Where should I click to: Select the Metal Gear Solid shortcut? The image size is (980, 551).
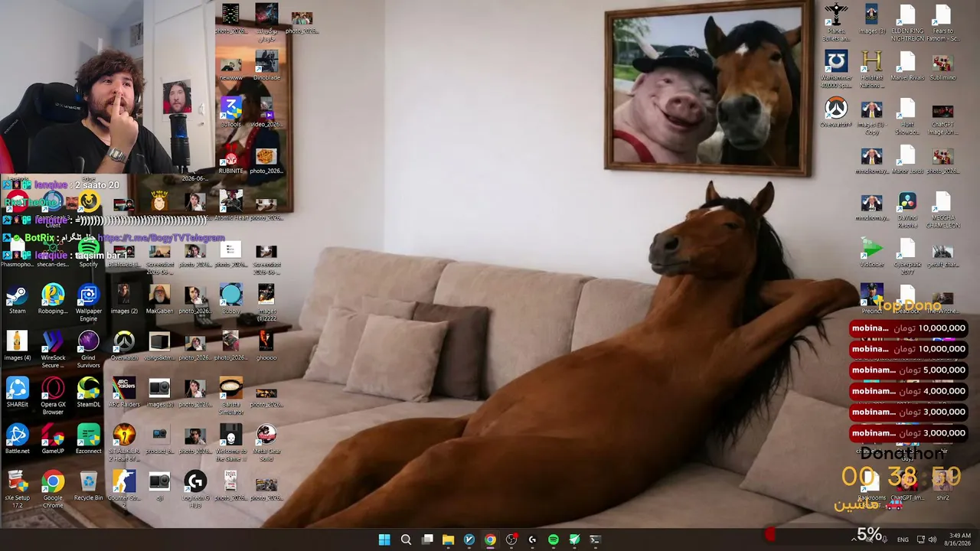click(266, 443)
